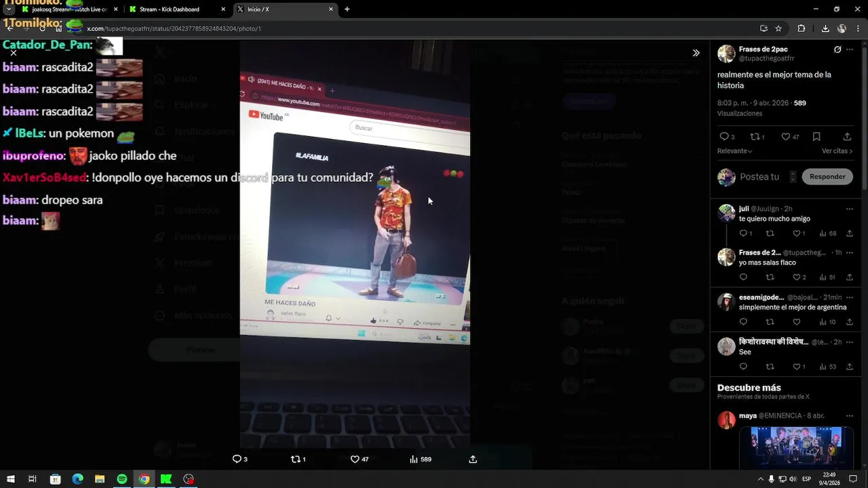Open browser extensions puzzle icon
The height and width of the screenshot is (488, 868).
coord(802,28)
